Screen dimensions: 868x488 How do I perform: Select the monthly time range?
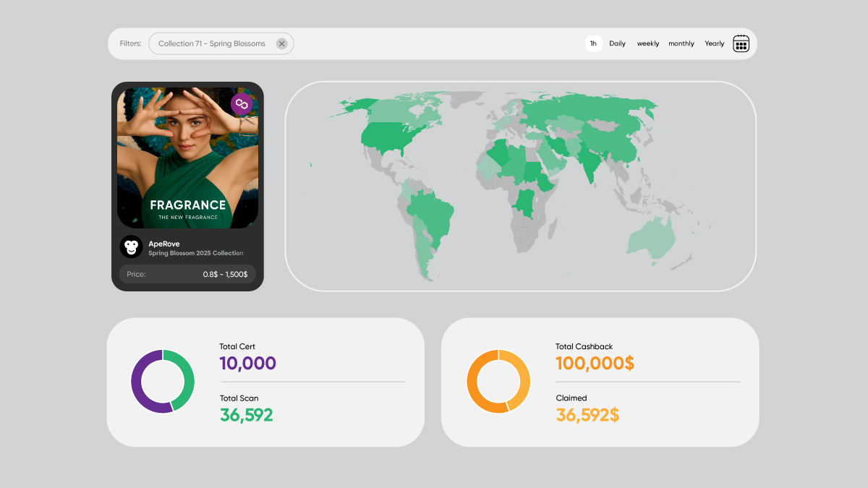coord(681,43)
